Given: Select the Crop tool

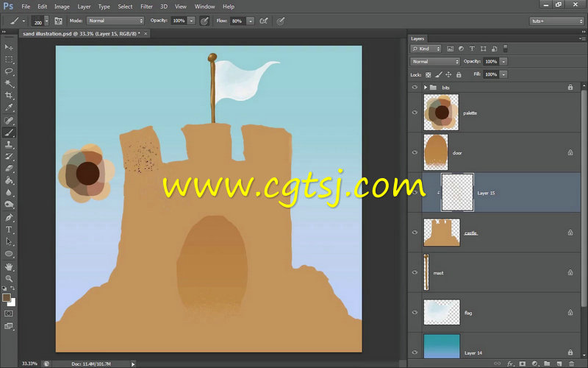Looking at the screenshot, I should [x=9, y=96].
